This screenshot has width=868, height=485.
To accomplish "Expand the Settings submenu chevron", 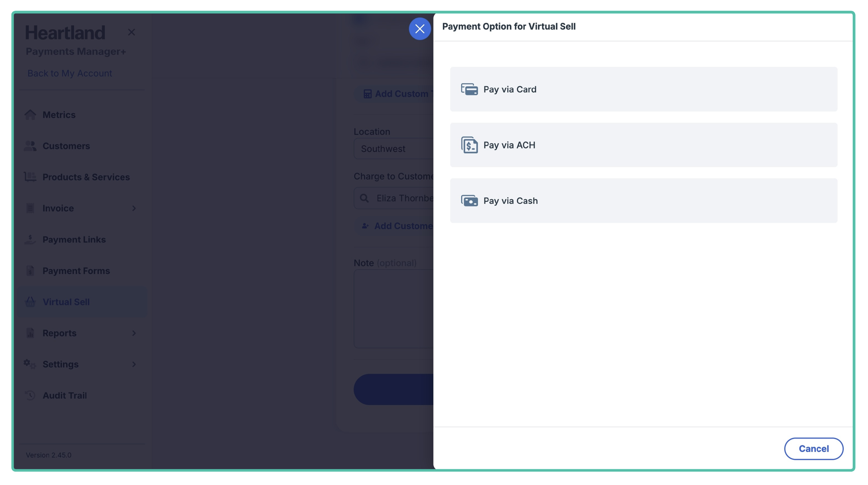I will (134, 364).
